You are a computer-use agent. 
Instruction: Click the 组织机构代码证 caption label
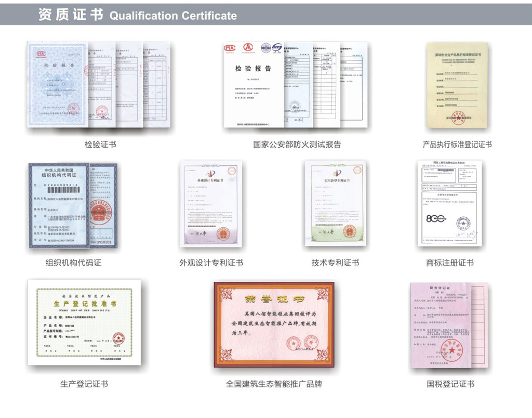73,263
